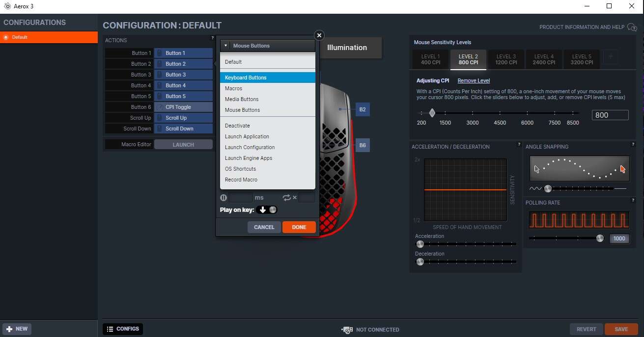Click the product information help icon
This screenshot has height=337, width=644.
(x=632, y=27)
